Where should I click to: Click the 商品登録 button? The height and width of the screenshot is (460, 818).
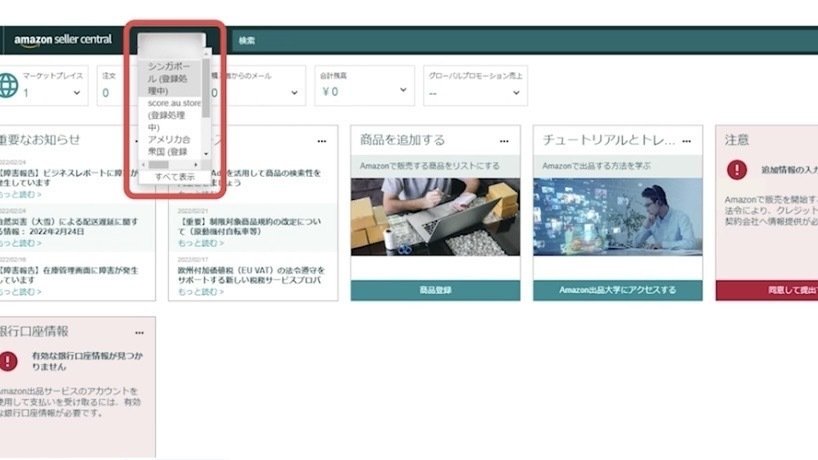click(x=435, y=290)
